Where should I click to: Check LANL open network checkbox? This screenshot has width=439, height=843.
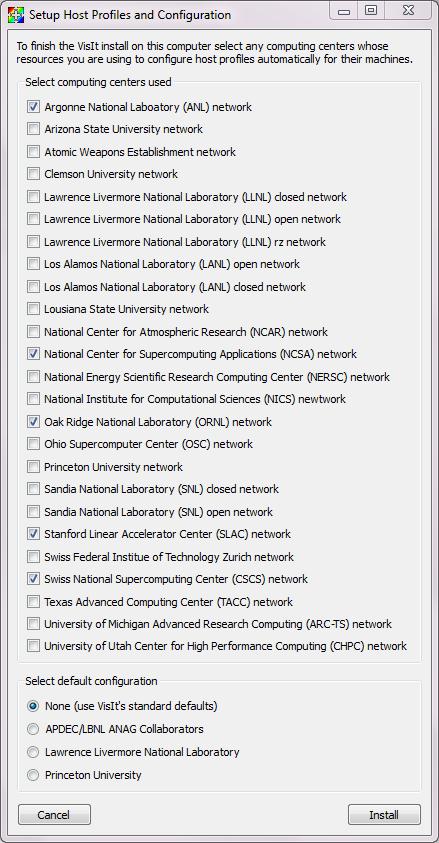click(x=34, y=264)
